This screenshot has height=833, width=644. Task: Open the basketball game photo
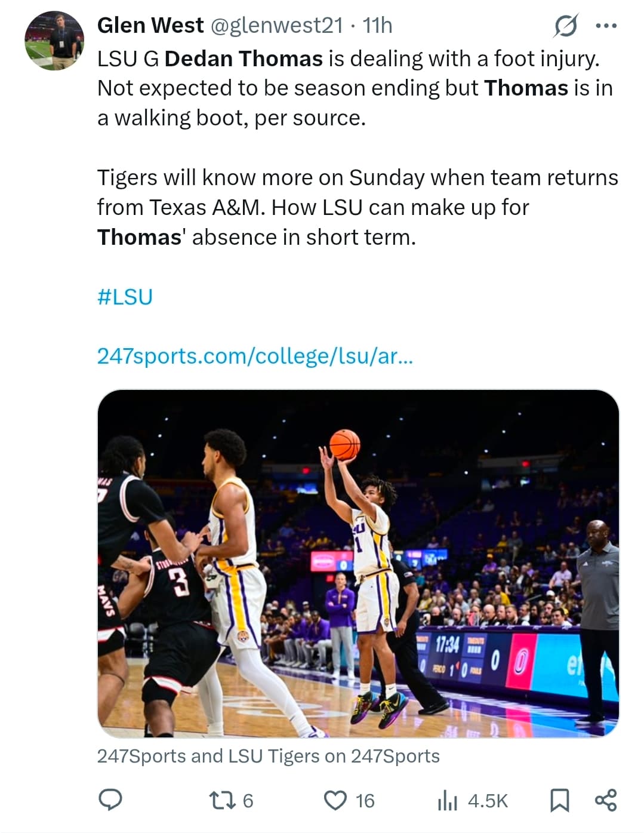(358, 563)
